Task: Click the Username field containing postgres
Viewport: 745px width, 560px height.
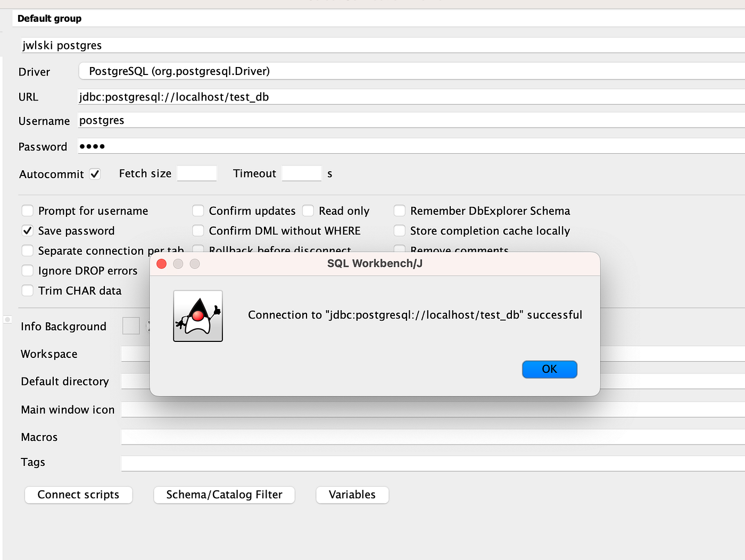Action: (x=411, y=120)
